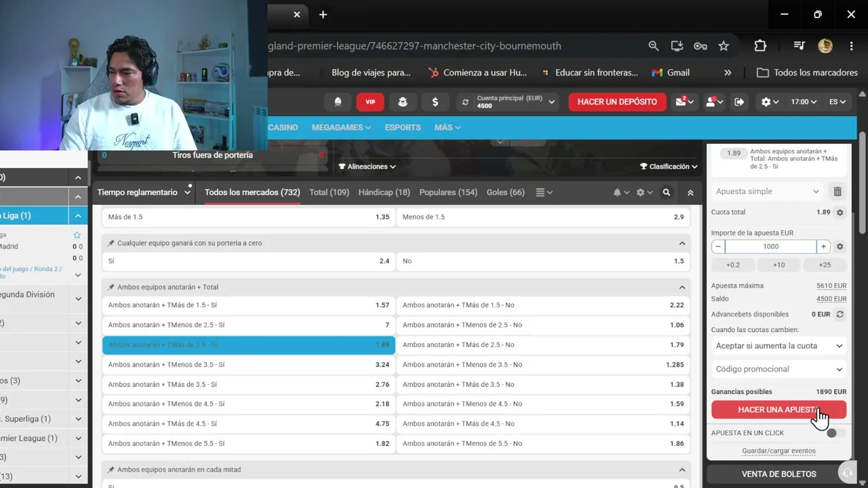Image resolution: width=868 pixels, height=488 pixels.
Task: Open market view list dropdown icon
Action: (544, 192)
